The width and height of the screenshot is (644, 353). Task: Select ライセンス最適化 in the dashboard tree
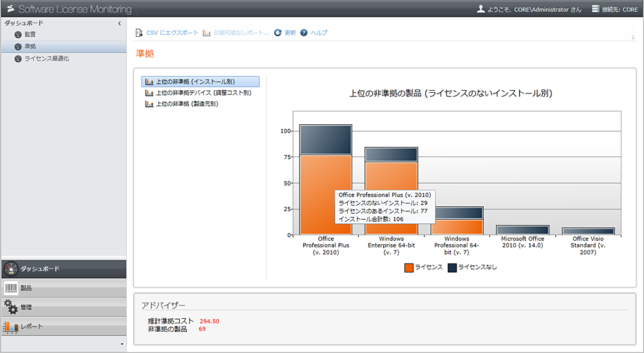point(46,59)
